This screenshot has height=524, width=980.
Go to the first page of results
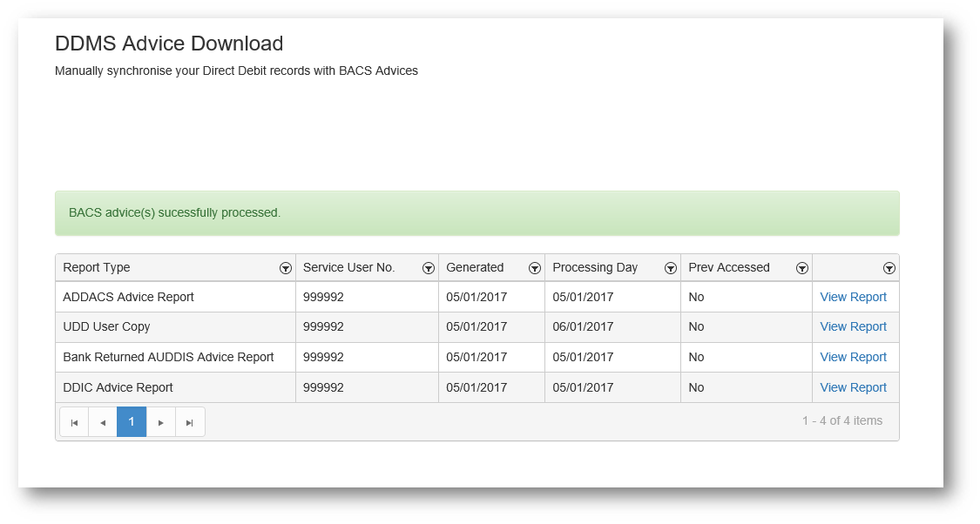74,422
